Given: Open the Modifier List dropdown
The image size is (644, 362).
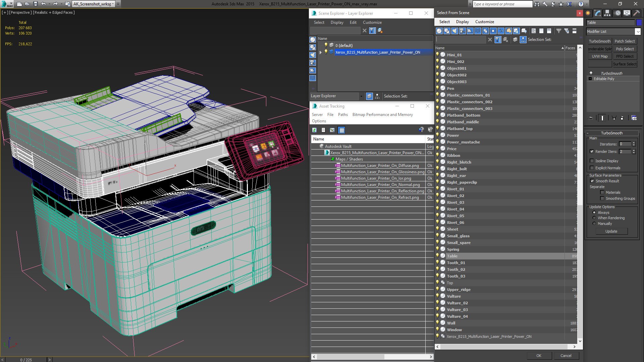Looking at the screenshot, I should (637, 32).
